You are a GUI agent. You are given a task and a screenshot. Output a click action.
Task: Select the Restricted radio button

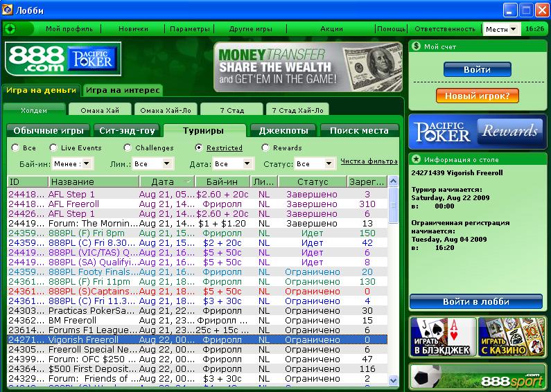(198, 148)
